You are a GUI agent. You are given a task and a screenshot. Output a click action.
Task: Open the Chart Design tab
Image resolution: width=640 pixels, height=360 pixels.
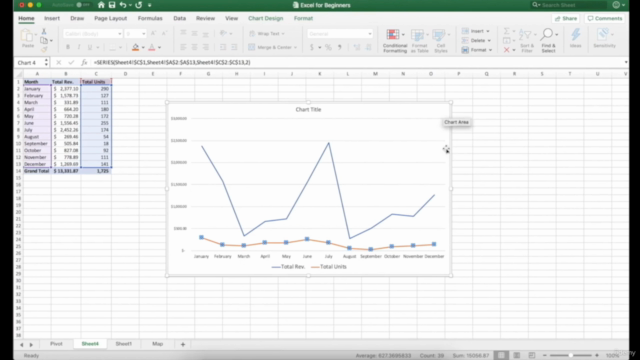pos(266,18)
